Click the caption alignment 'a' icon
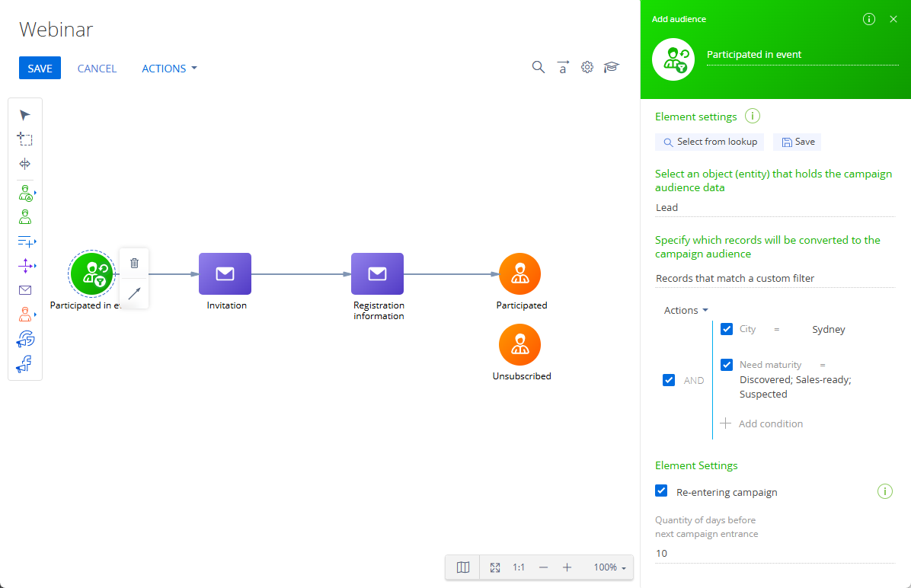Screen dimensions: 911x588 click(x=562, y=67)
